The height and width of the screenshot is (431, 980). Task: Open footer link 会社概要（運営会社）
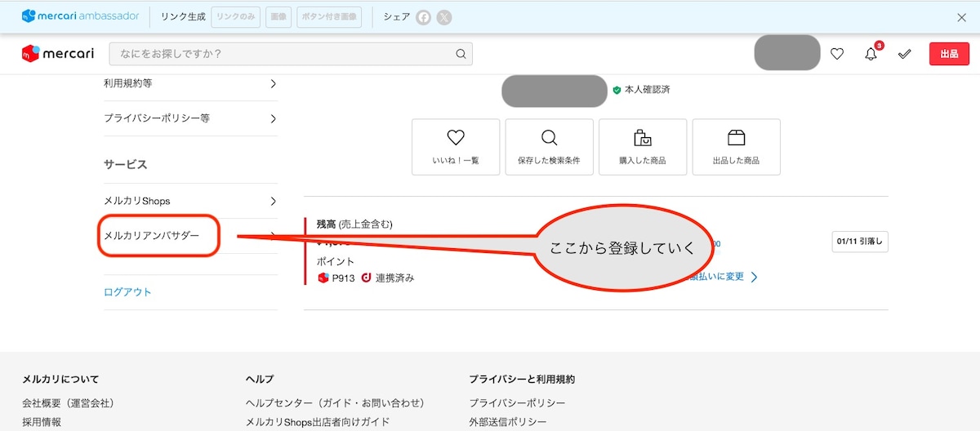[x=68, y=403]
